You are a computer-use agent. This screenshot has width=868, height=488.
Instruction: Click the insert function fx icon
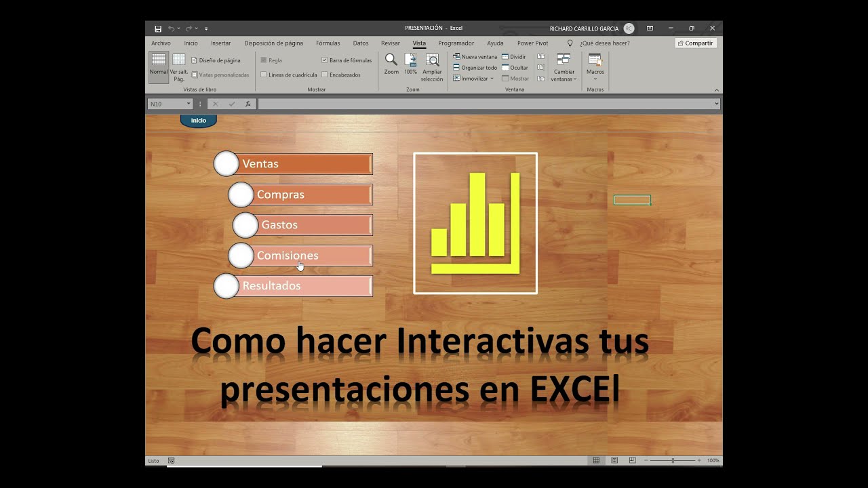(248, 104)
